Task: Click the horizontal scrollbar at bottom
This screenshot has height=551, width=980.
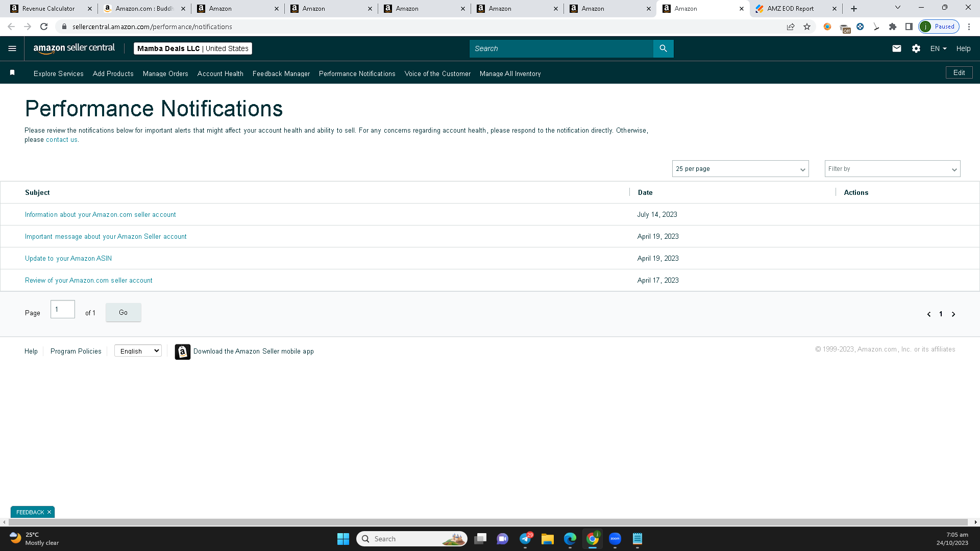Action: (487, 522)
